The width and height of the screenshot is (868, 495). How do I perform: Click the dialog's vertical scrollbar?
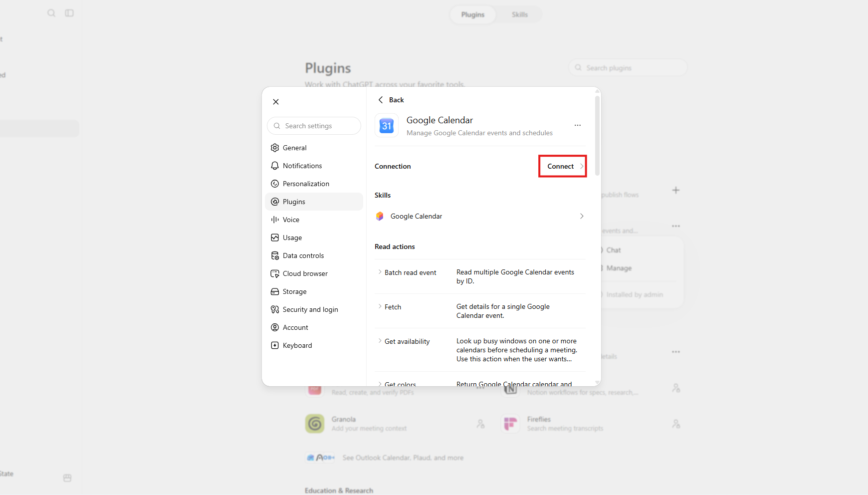tap(597, 135)
